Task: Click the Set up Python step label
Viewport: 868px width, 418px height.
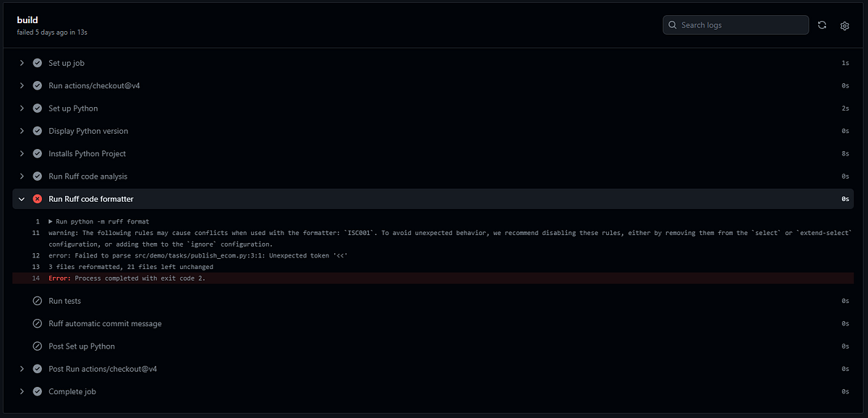Action: 73,108
